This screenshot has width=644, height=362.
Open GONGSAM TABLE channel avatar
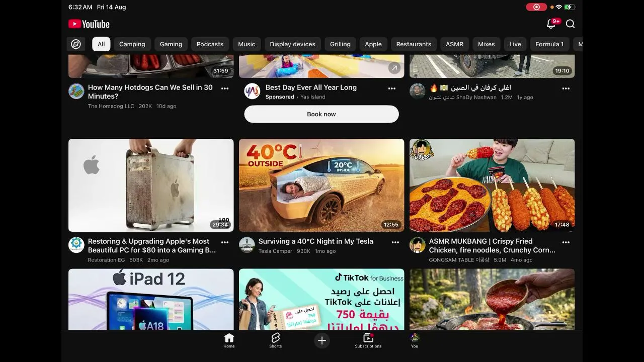point(418,245)
